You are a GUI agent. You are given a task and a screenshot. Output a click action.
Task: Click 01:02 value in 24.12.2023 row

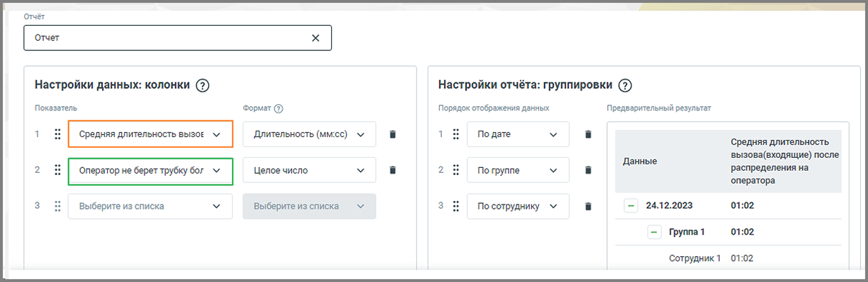click(x=742, y=206)
